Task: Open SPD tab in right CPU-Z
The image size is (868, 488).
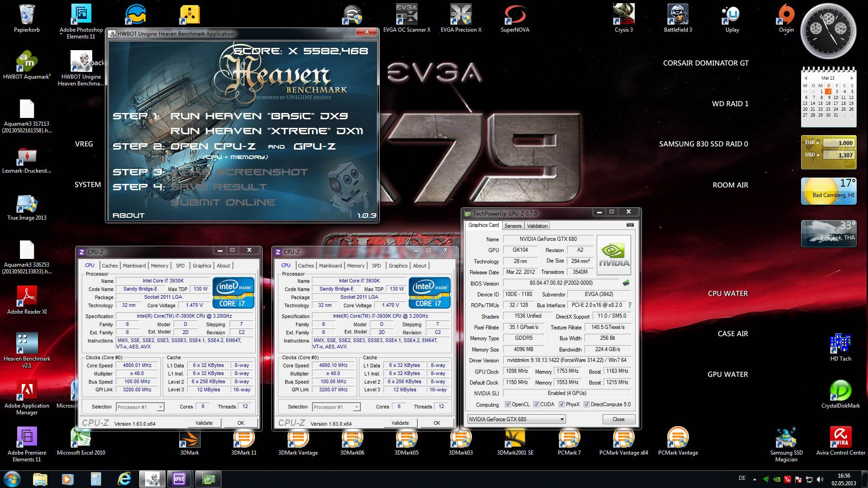Action: click(x=376, y=266)
